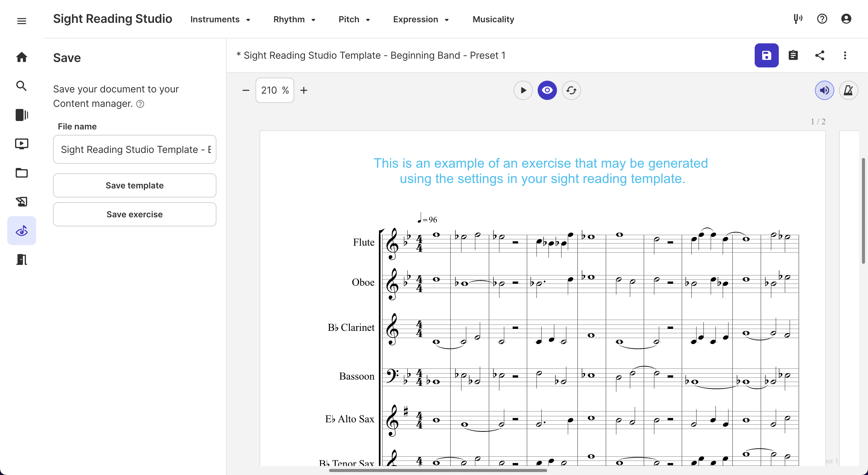Enable the metronome
The image size is (868, 475).
pos(849,90)
